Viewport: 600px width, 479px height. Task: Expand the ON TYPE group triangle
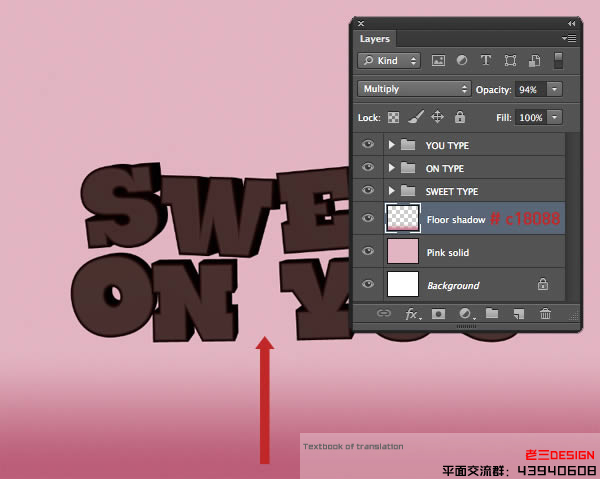391,168
